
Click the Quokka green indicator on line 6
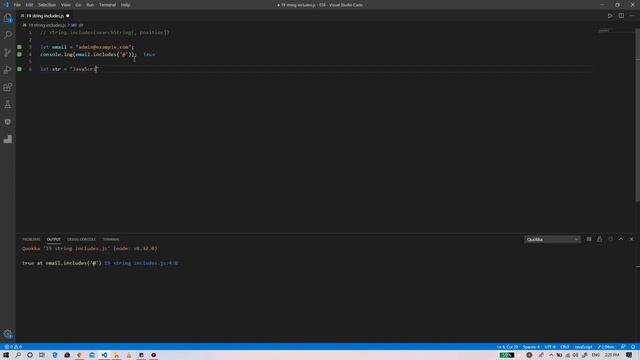pos(19,69)
